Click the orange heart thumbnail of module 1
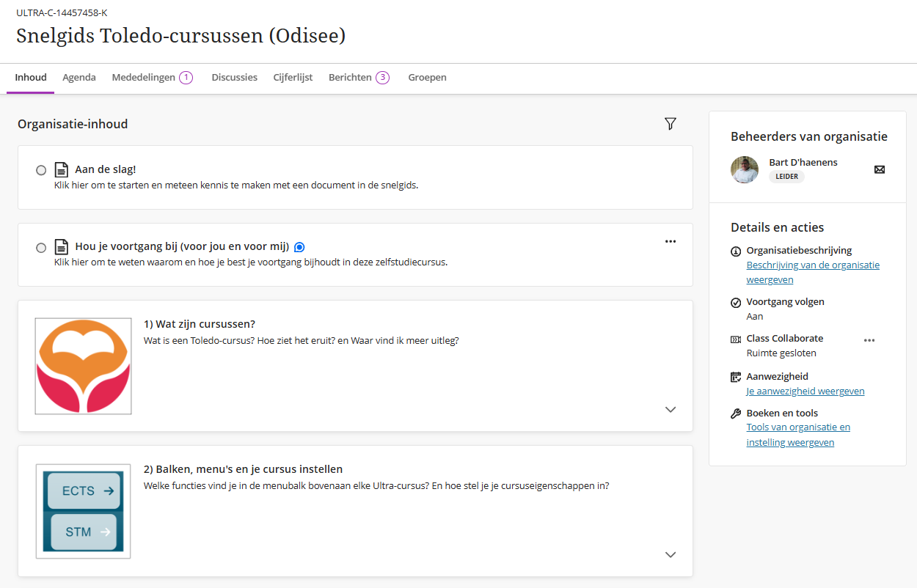The height and width of the screenshot is (588, 917). (84, 366)
